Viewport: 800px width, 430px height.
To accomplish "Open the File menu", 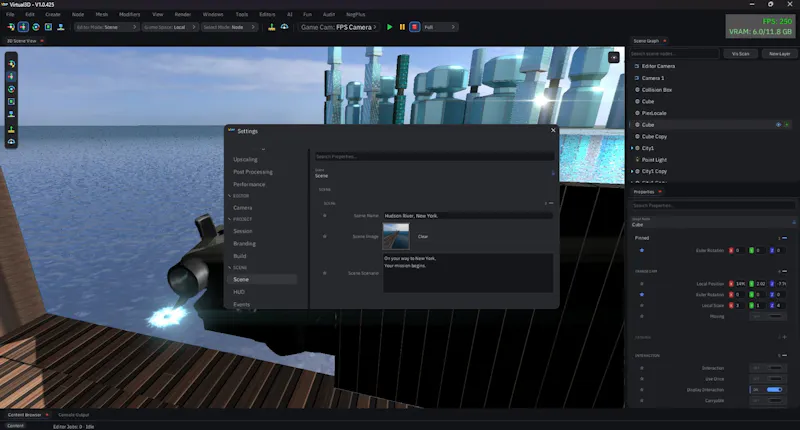I will coord(10,14).
